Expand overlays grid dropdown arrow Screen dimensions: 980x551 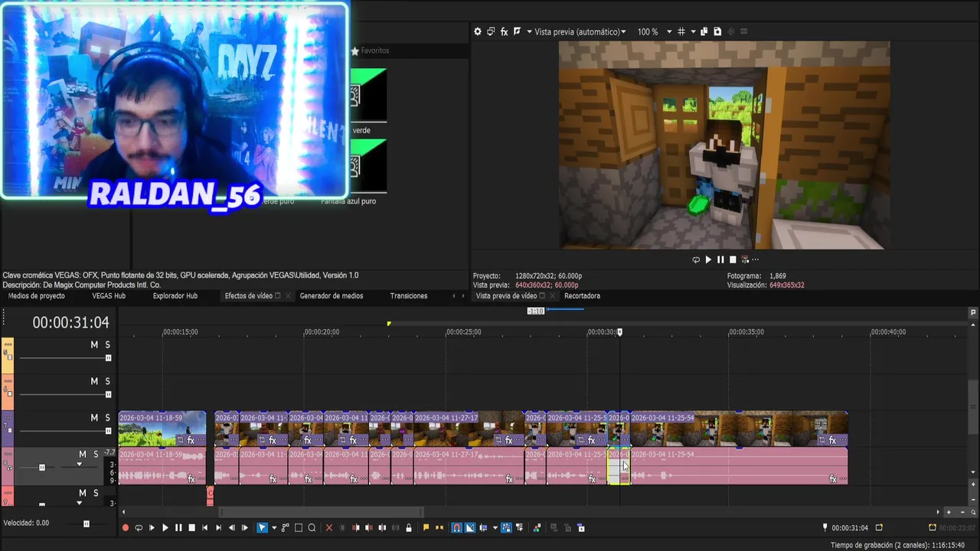click(693, 31)
